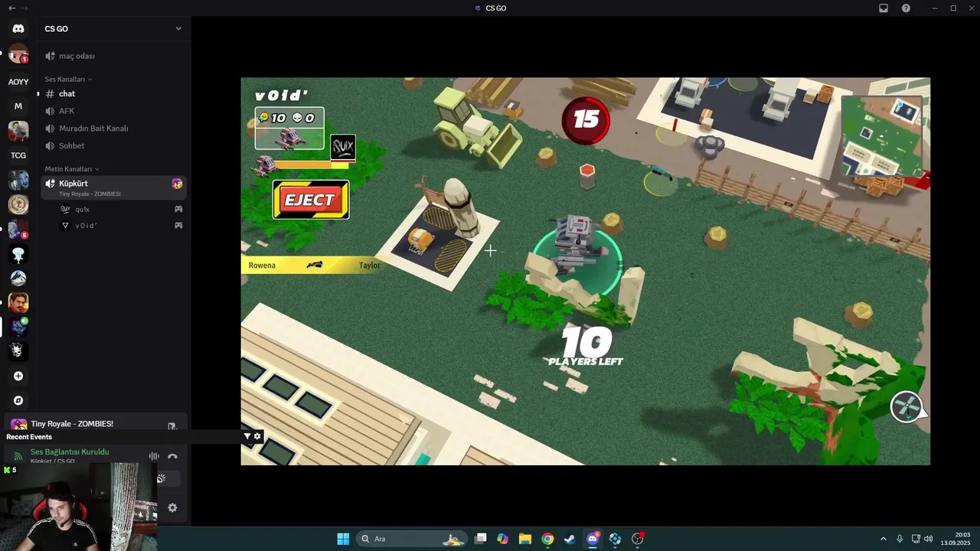Open Discord inbox icon in title bar

coord(884,8)
